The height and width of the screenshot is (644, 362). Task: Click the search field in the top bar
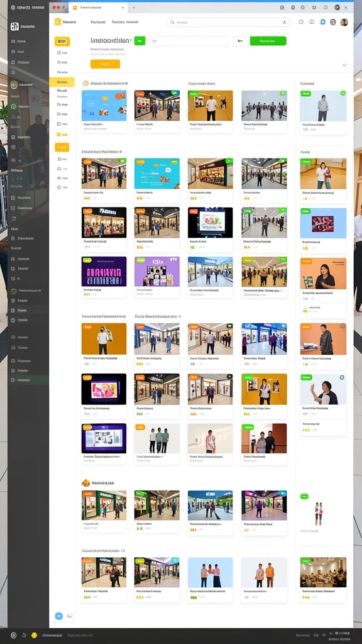pyautogui.click(x=228, y=23)
